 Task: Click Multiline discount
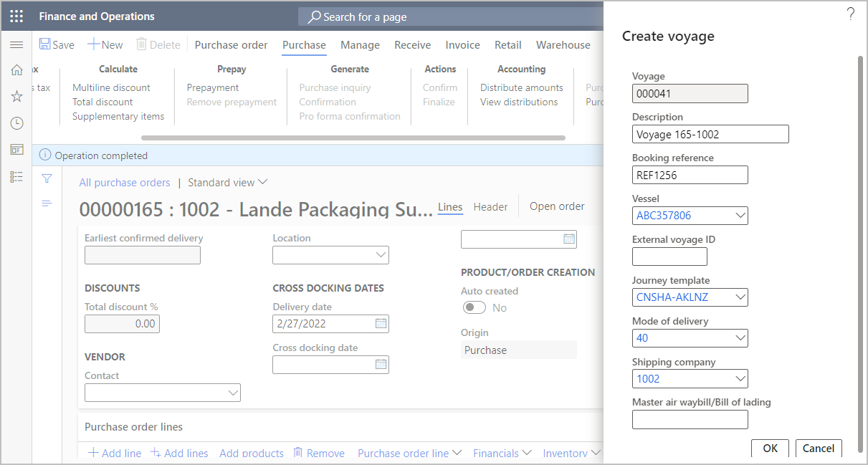[x=111, y=87]
